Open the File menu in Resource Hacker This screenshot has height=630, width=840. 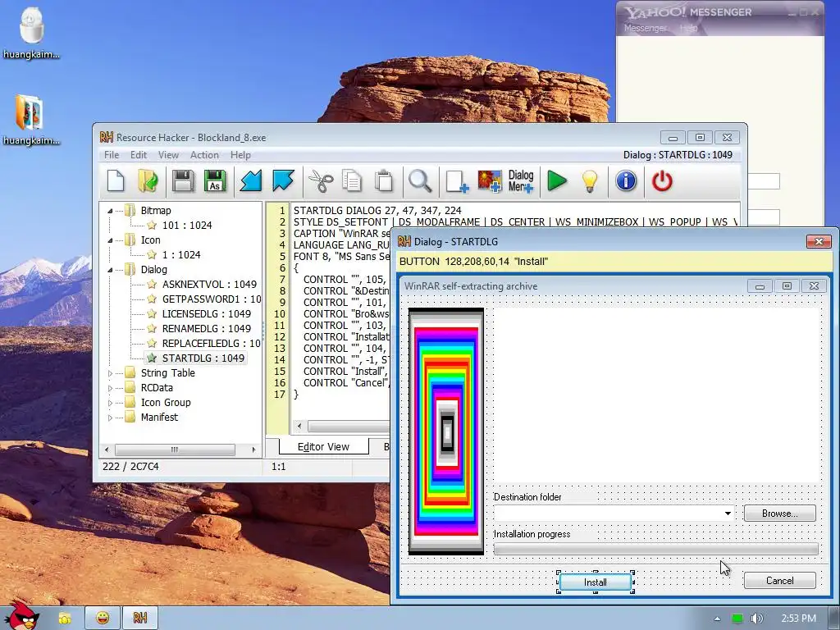[x=112, y=155]
